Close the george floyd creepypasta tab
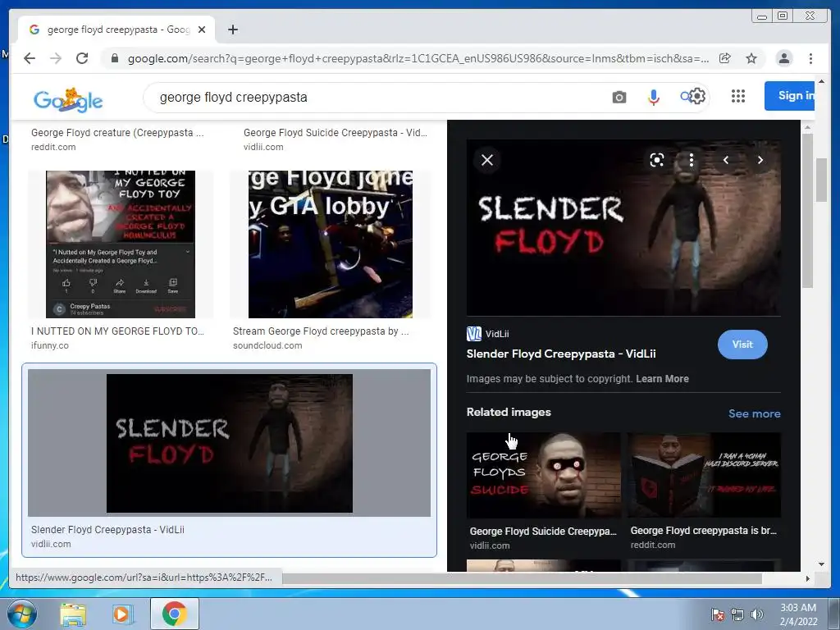This screenshot has height=630, width=840. click(202, 30)
